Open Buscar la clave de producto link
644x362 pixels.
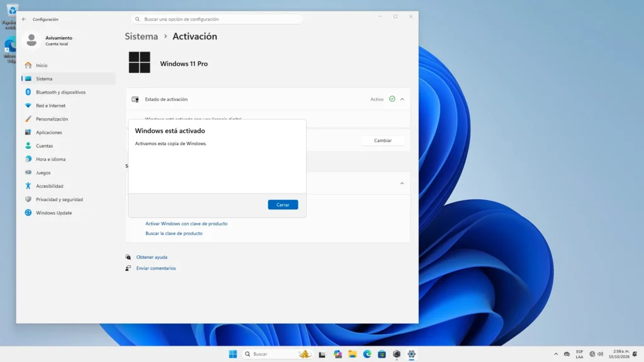pos(174,233)
